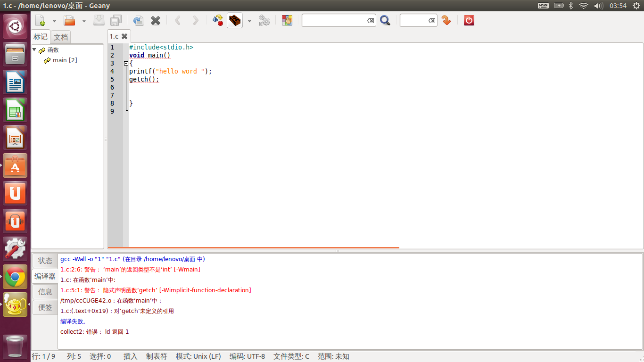The height and width of the screenshot is (362, 644).
Task: Open the build options dropdown arrow
Action: (249, 21)
